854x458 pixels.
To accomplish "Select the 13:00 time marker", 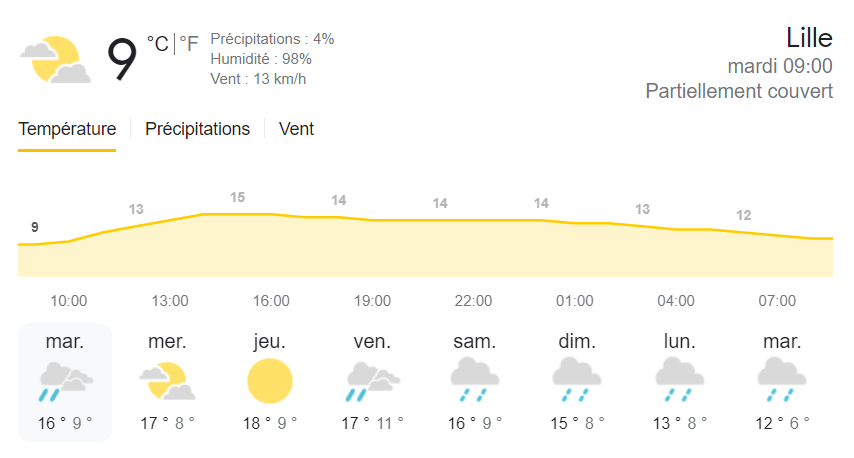I will [x=170, y=301].
